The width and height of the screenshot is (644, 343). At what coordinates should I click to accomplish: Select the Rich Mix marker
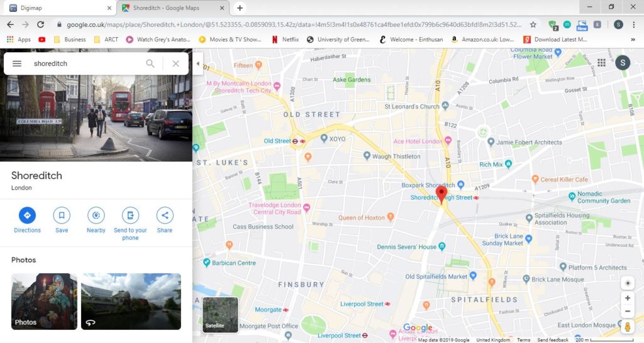coord(508,164)
